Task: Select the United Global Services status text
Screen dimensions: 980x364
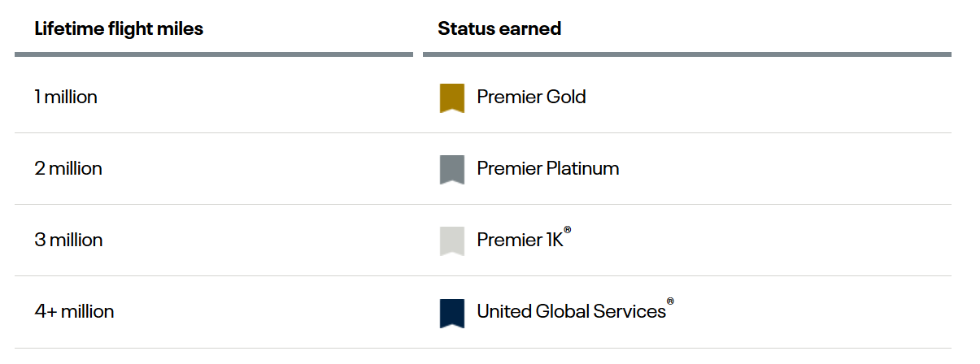Action: point(572,311)
